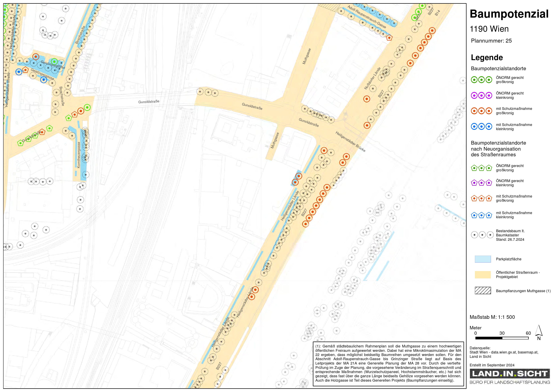Click the light blue Parkplatzfläche swatch
Image resolution: width=554 pixels, height=392 pixels.
point(483,259)
